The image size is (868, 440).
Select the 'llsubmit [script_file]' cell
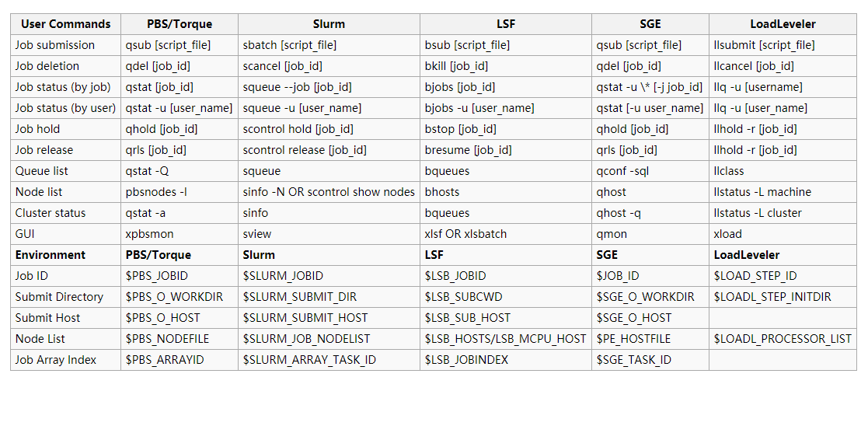coord(764,45)
